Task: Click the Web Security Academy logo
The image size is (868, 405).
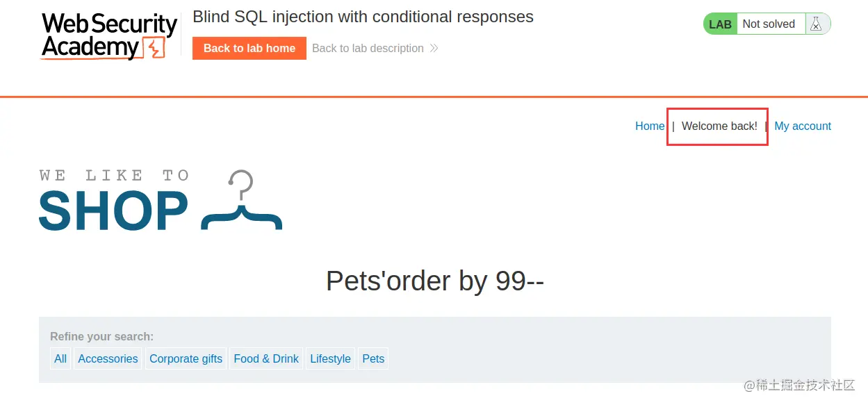Action: pyautogui.click(x=108, y=36)
